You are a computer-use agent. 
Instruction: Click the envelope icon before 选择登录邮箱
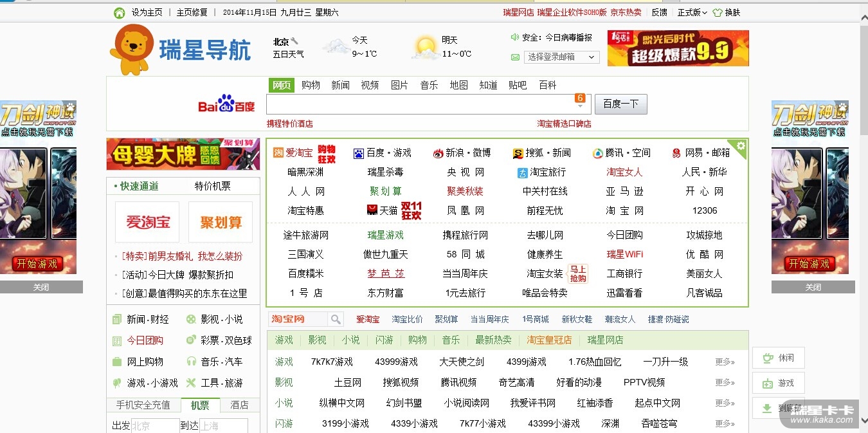point(515,57)
